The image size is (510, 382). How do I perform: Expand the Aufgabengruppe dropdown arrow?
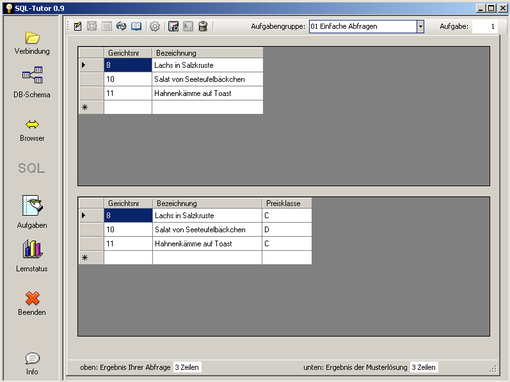[x=420, y=26]
